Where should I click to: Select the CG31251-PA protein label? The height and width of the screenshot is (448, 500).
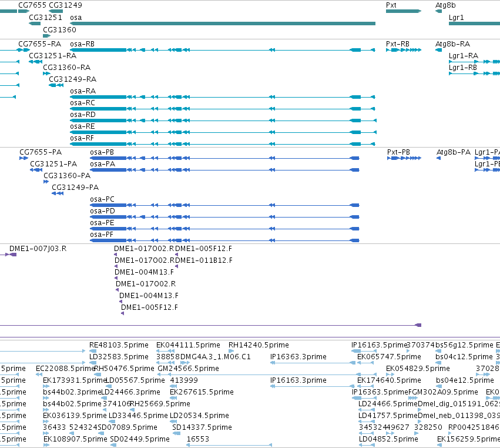coord(53,164)
